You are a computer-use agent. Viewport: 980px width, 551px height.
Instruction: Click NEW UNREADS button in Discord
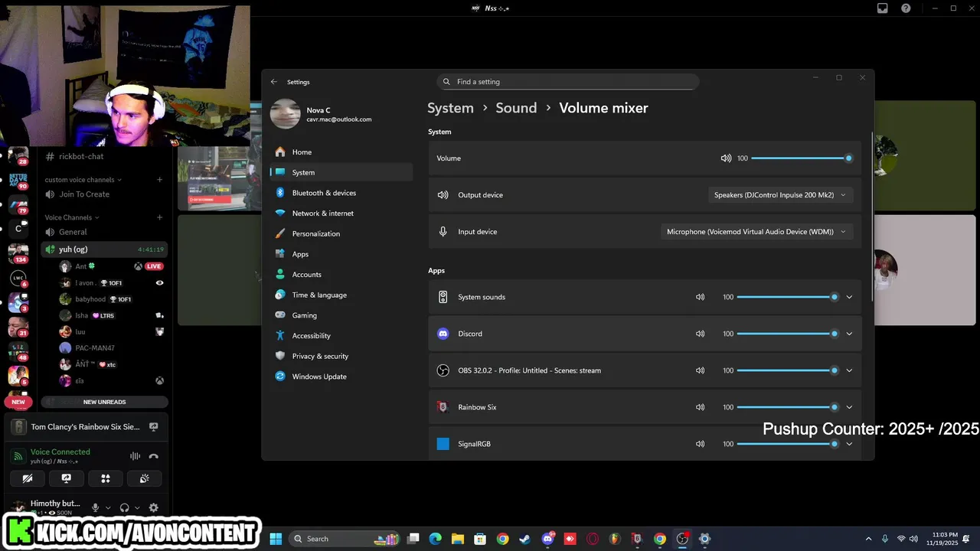[104, 402]
